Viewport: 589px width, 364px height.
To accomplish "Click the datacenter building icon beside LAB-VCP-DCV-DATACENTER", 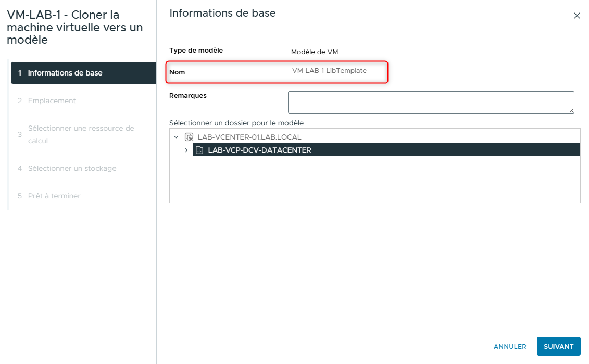I will click(x=199, y=149).
